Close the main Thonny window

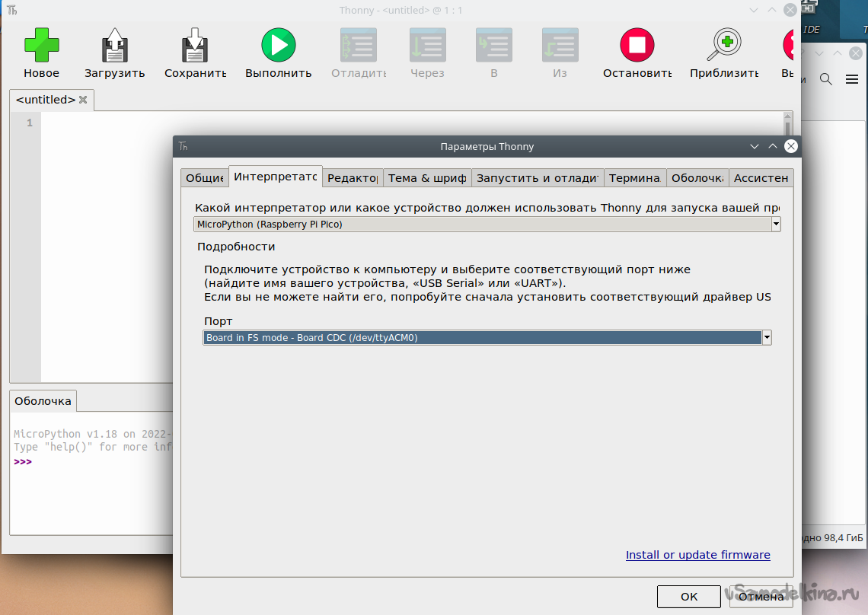[x=790, y=10]
